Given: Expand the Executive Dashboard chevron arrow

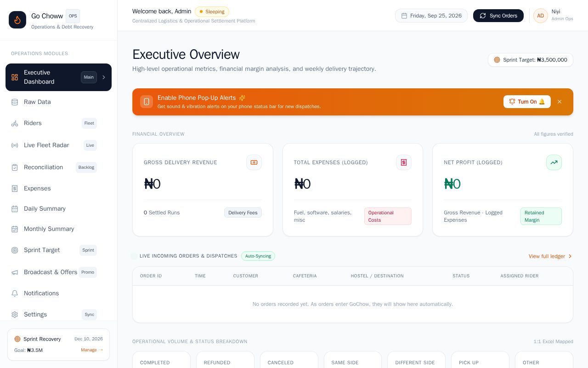Looking at the screenshot, I should (104, 77).
